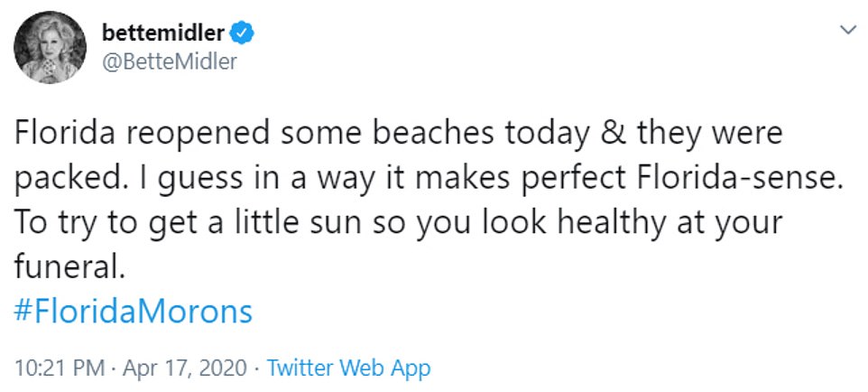Image resolution: width=868 pixels, height=392 pixels.
Task: Open the tweet options chevron menu
Action: [x=847, y=30]
